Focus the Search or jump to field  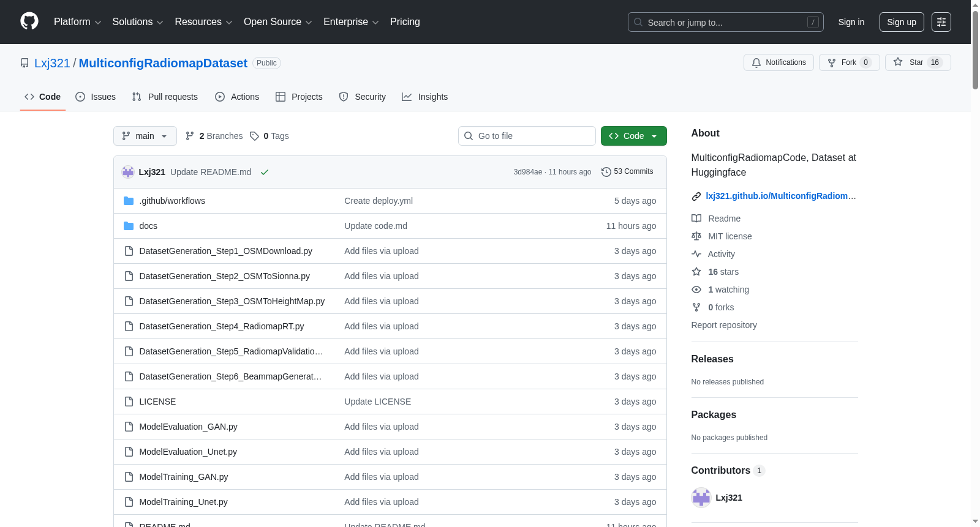(x=726, y=22)
